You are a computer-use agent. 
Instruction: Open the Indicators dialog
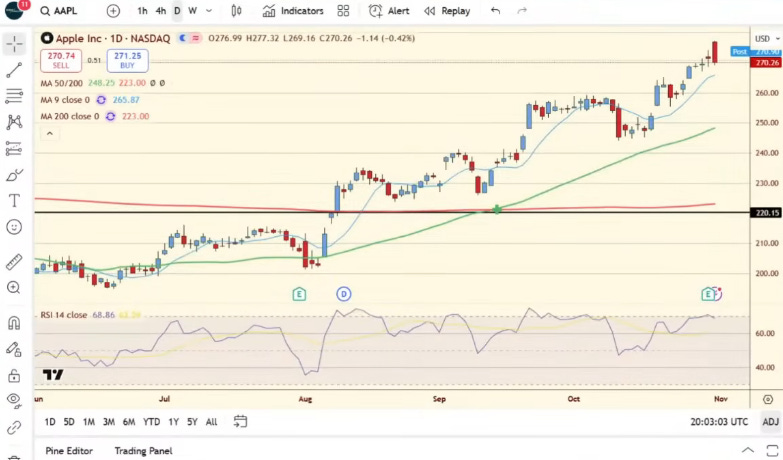[293, 11]
